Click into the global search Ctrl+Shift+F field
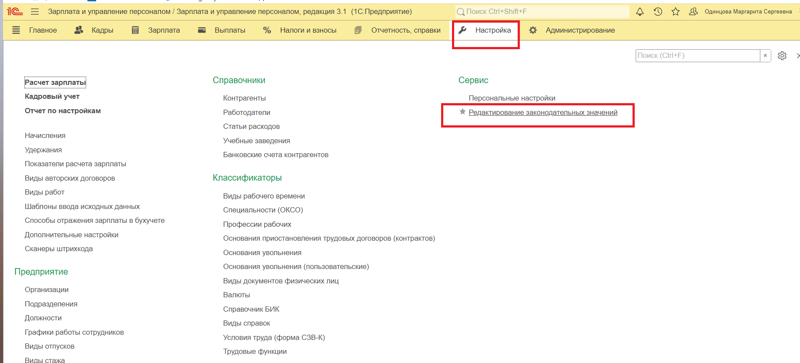 point(541,11)
